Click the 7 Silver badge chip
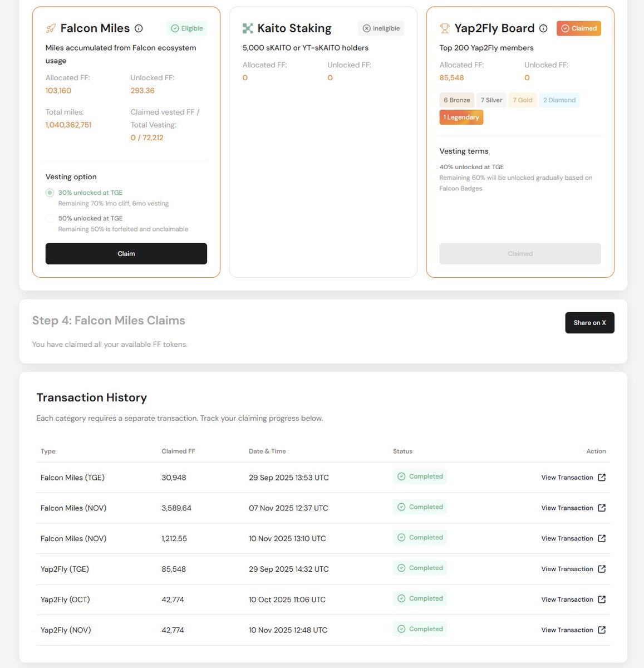Viewport: 644px width, 668px height. click(491, 100)
